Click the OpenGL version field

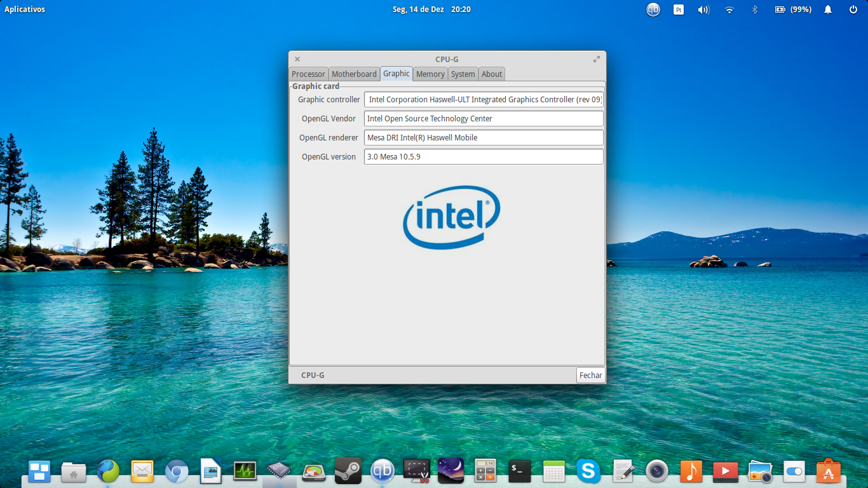(x=484, y=157)
